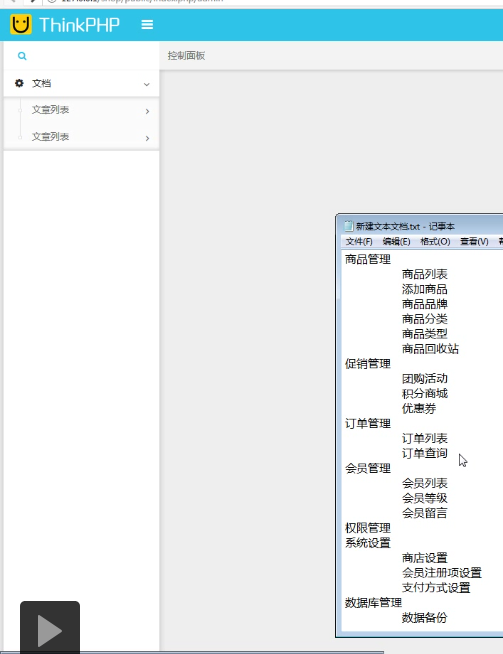Viewport: 503px width, 654px height.
Task: Click 订单查询 line in Notepad
Action: coord(425,453)
